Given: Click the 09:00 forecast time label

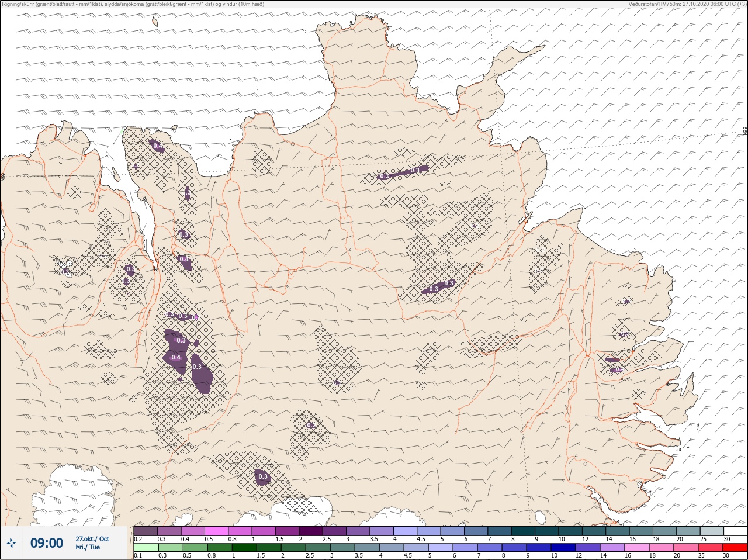Looking at the screenshot, I should (x=47, y=543).
